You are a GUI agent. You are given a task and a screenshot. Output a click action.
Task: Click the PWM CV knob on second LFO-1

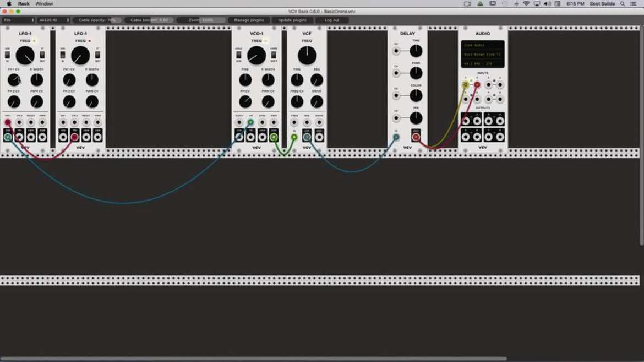point(92,101)
